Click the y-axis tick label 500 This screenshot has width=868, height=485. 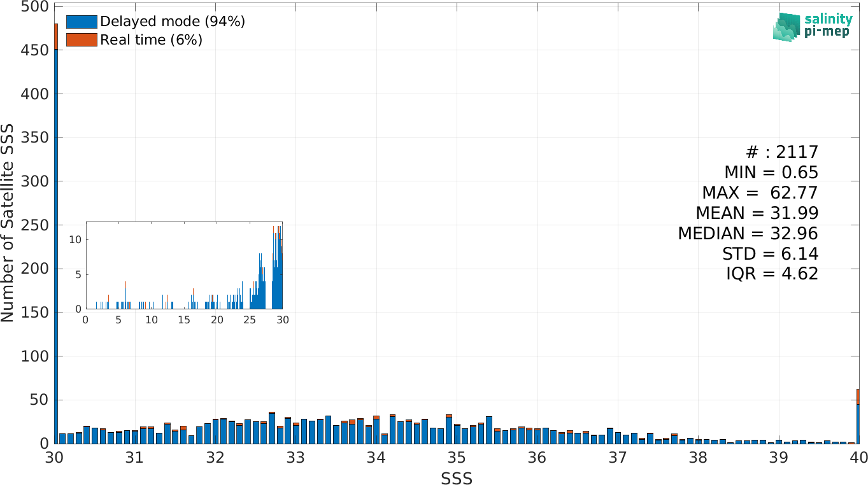coord(35,6)
